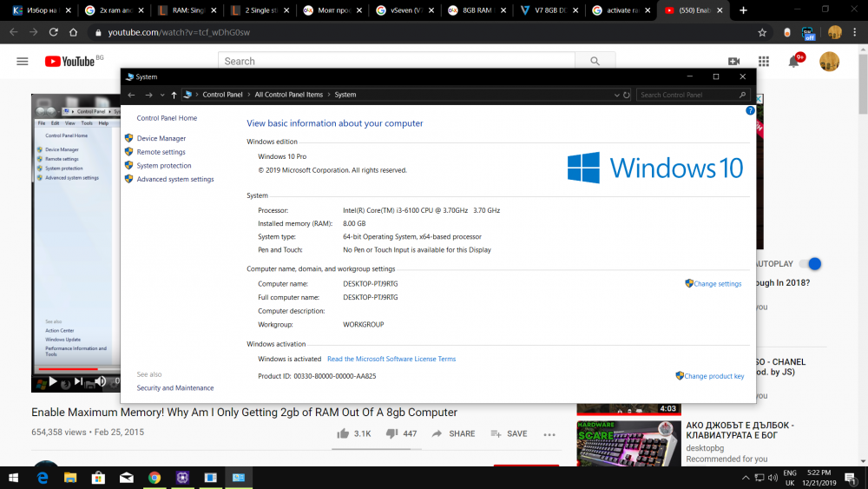The height and width of the screenshot is (489, 868).
Task: Open Advanced system settings
Action: pyautogui.click(x=175, y=180)
